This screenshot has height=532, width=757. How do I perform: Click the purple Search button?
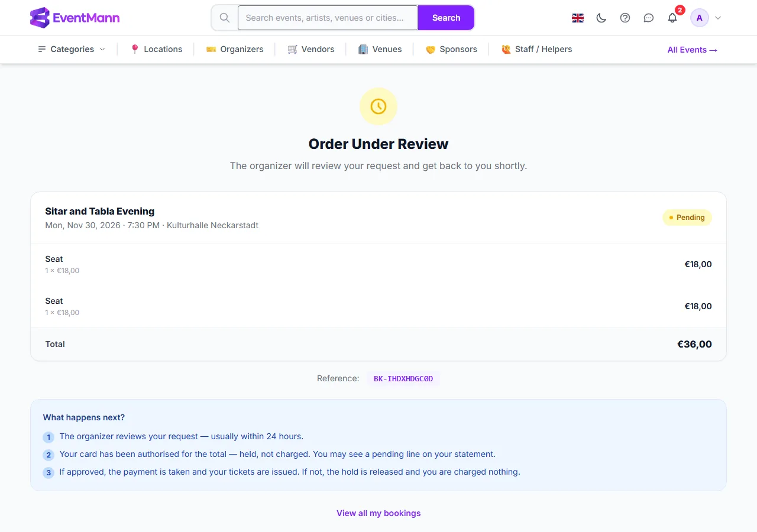(x=446, y=18)
